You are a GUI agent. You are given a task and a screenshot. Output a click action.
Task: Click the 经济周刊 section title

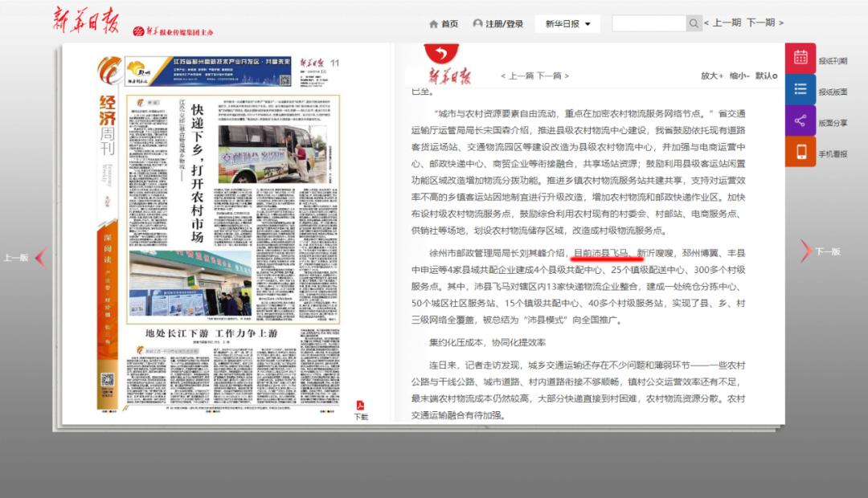(108, 125)
